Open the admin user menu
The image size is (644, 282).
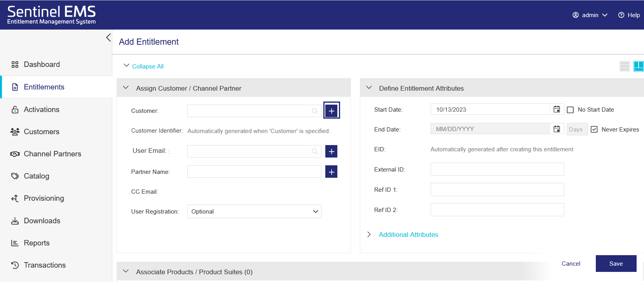[x=590, y=15]
